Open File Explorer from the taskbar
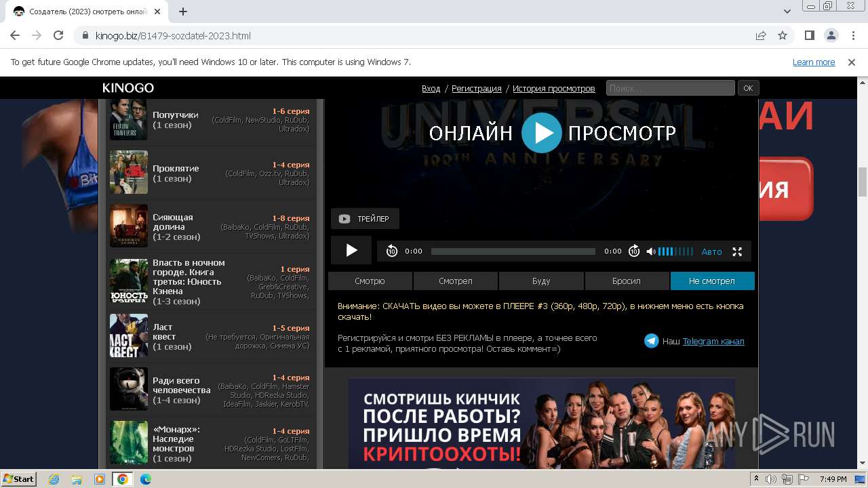The height and width of the screenshot is (488, 868). coord(77,479)
